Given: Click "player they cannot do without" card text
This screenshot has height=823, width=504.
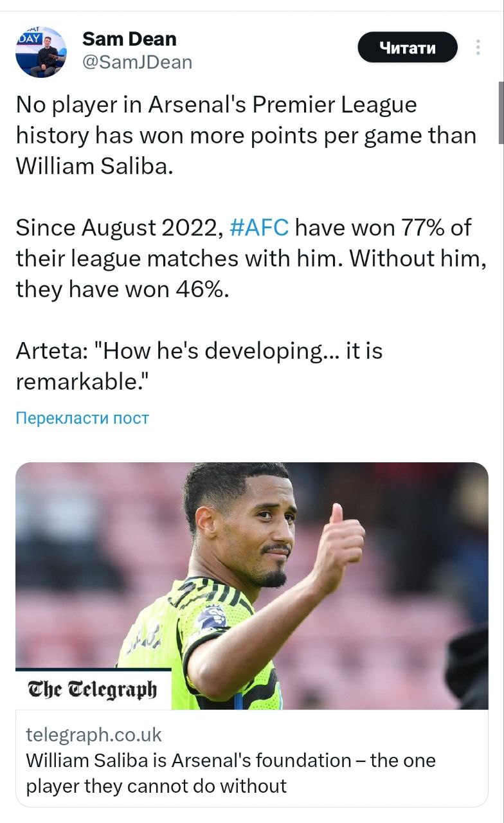Looking at the screenshot, I should [x=156, y=786].
